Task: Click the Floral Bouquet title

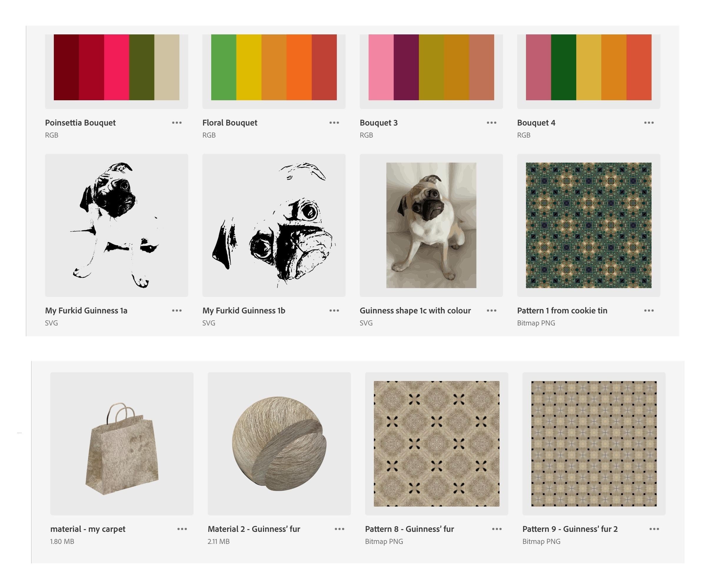Action: click(230, 123)
